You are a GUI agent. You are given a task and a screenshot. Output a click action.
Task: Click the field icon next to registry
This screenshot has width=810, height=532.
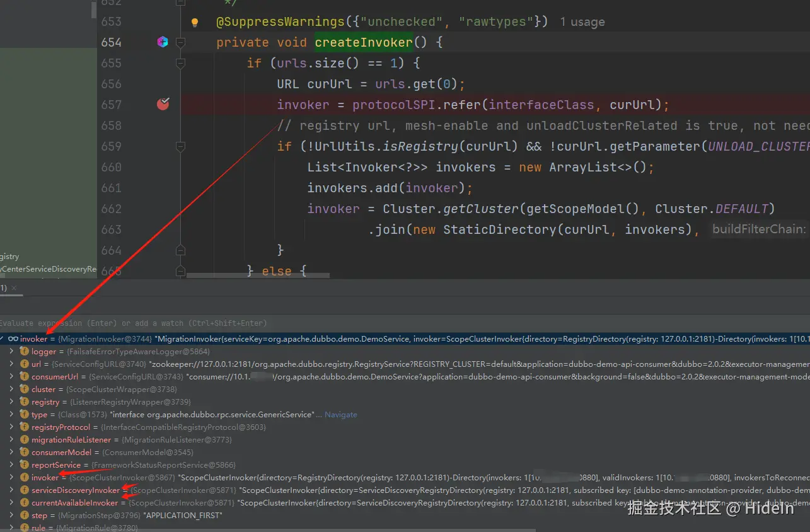coord(25,402)
